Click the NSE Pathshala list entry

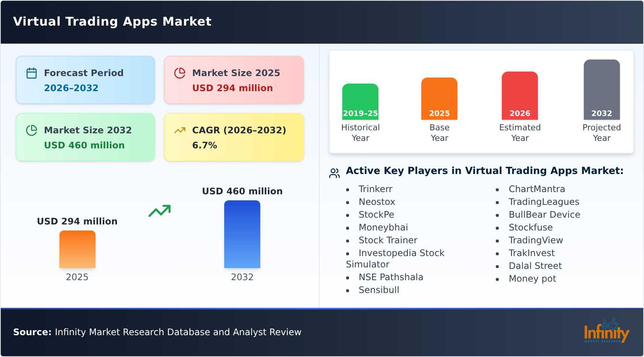coord(391,277)
